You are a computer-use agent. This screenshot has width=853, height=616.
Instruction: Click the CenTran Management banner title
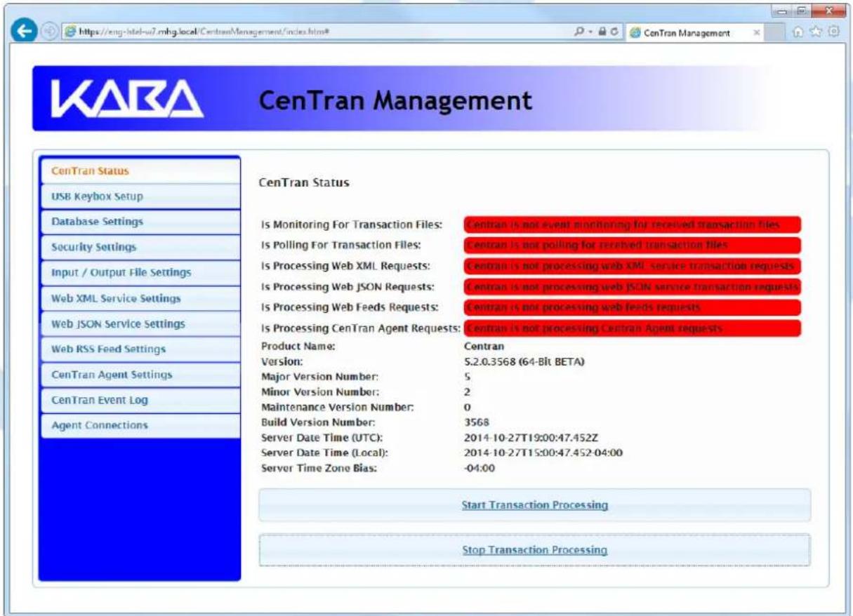[396, 101]
